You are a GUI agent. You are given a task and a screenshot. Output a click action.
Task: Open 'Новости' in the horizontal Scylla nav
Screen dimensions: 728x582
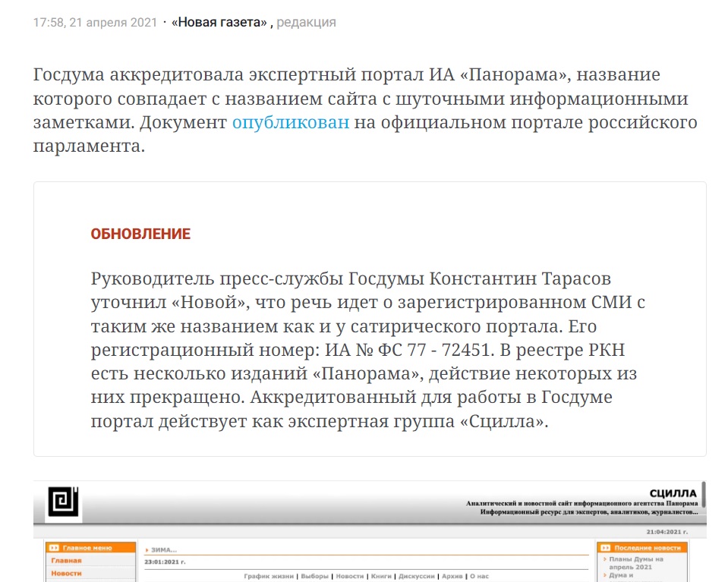pos(350,576)
